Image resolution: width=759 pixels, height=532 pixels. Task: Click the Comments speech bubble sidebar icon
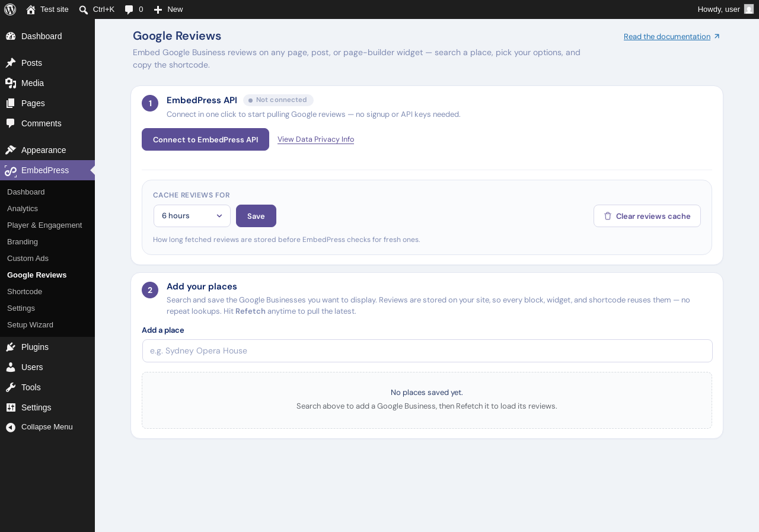coord(11,123)
